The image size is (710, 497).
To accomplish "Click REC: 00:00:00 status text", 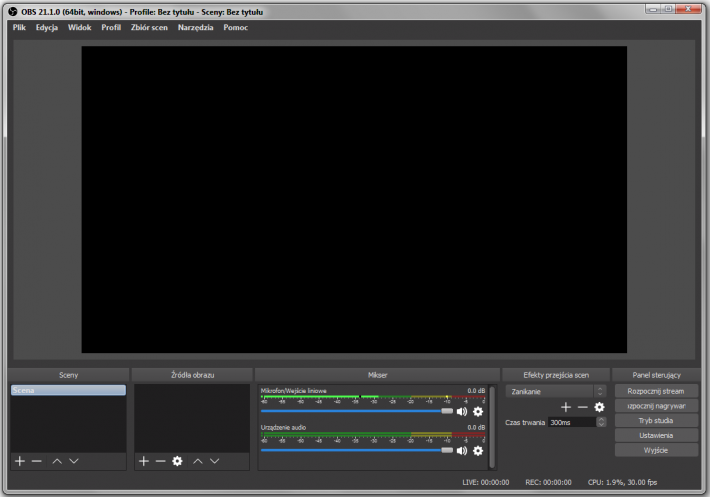I will 548,483.
